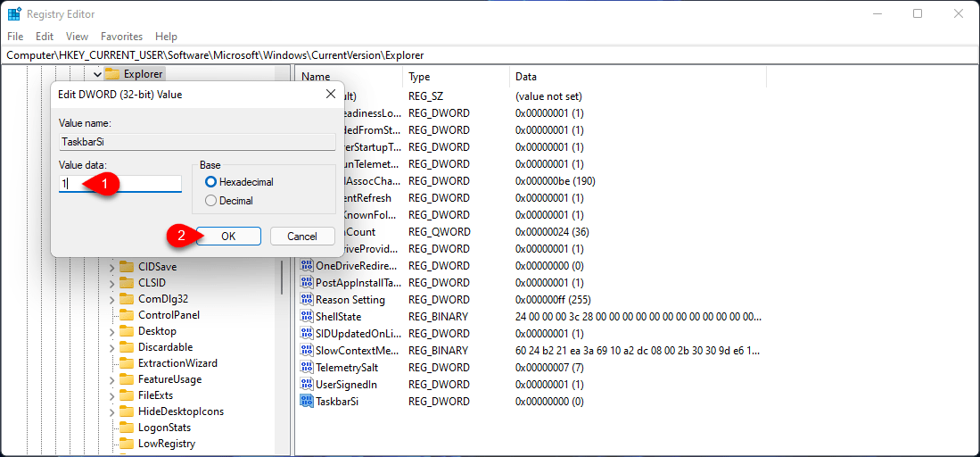Click the DWORD icon beside UserSignedIn
This screenshot has height=457, width=980.
(x=307, y=384)
